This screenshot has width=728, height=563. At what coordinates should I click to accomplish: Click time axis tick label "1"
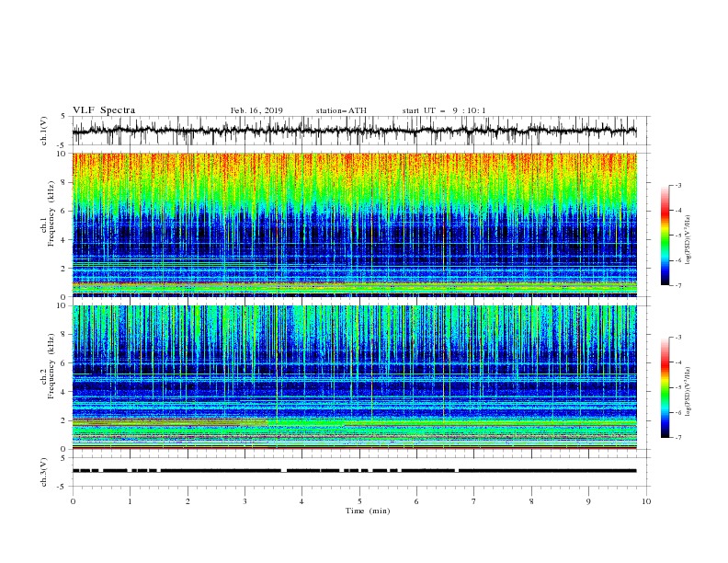[130, 501]
